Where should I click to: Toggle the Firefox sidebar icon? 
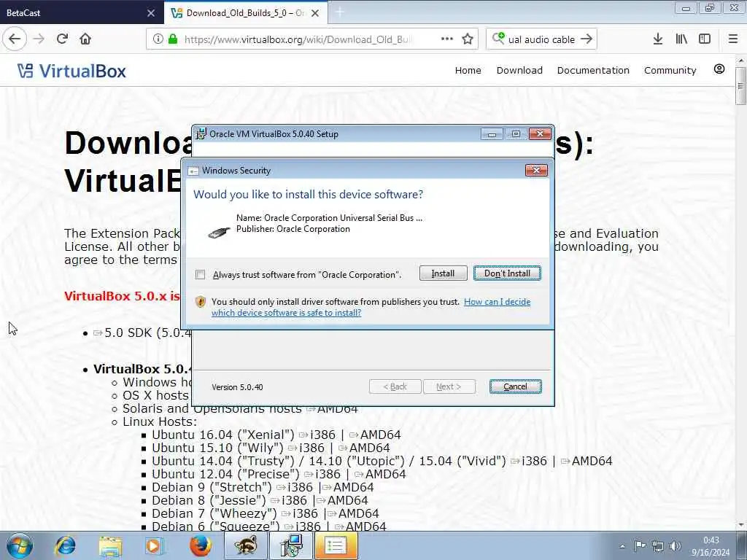coord(705,39)
